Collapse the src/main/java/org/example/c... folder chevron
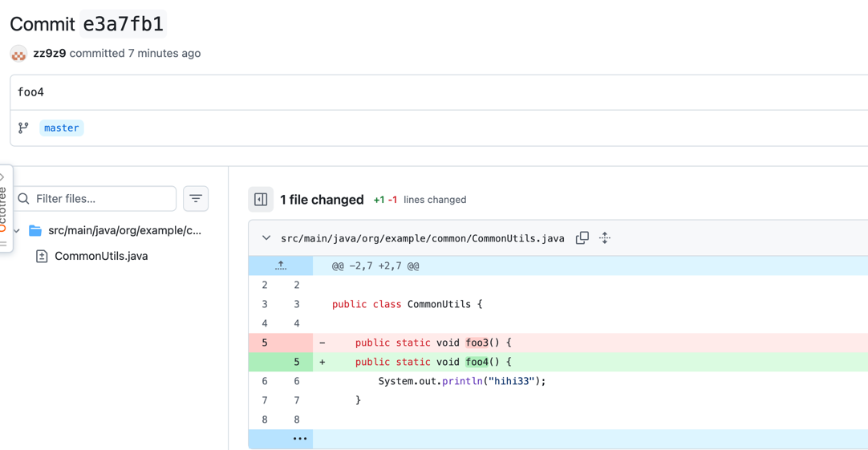868x450 pixels. pyautogui.click(x=17, y=230)
